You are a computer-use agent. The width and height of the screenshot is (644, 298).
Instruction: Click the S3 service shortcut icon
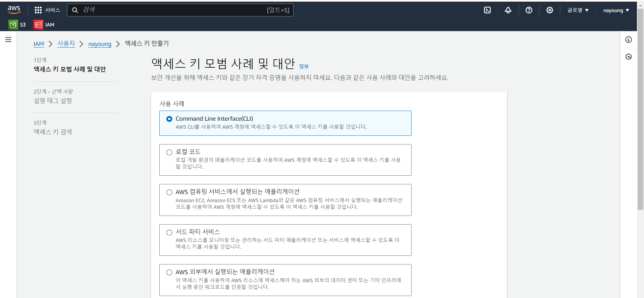[x=13, y=25]
